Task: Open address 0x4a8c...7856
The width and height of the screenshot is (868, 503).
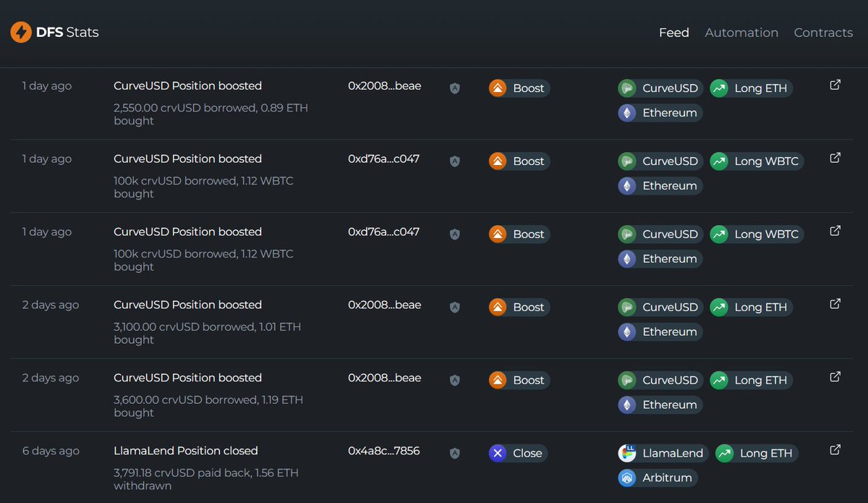Action: coord(383,451)
